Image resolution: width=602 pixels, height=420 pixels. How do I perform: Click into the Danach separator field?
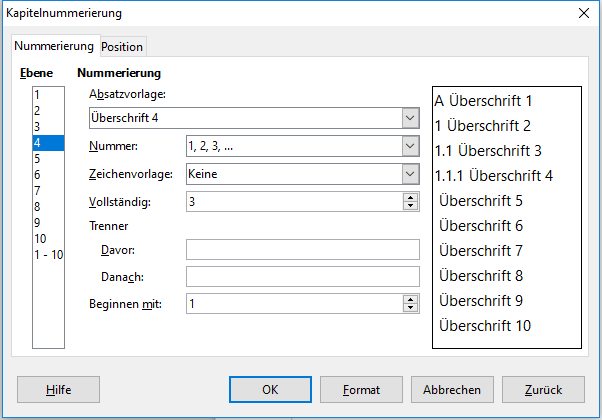[303, 276]
